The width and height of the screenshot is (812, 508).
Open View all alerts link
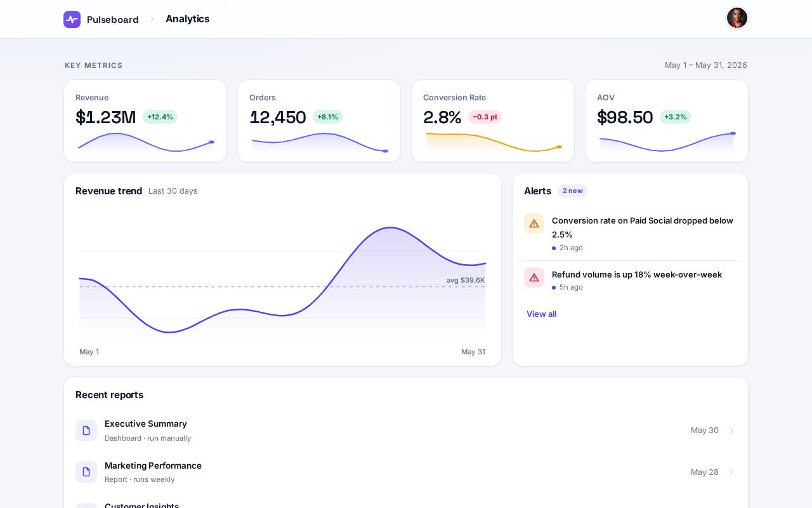point(541,314)
